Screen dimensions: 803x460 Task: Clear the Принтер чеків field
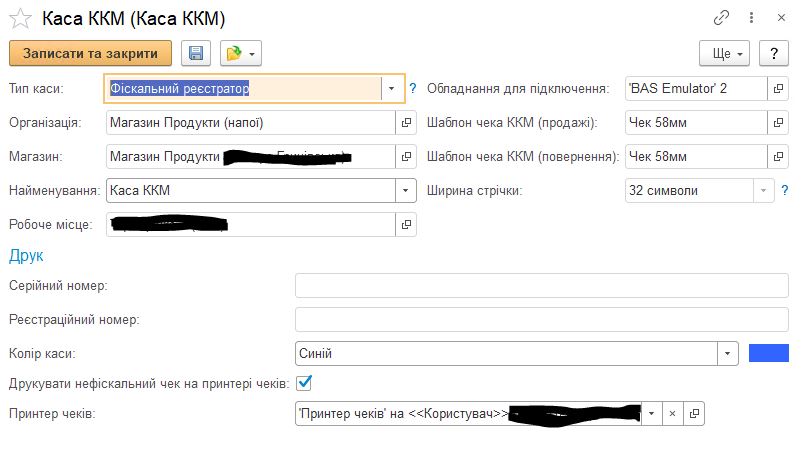pos(673,413)
